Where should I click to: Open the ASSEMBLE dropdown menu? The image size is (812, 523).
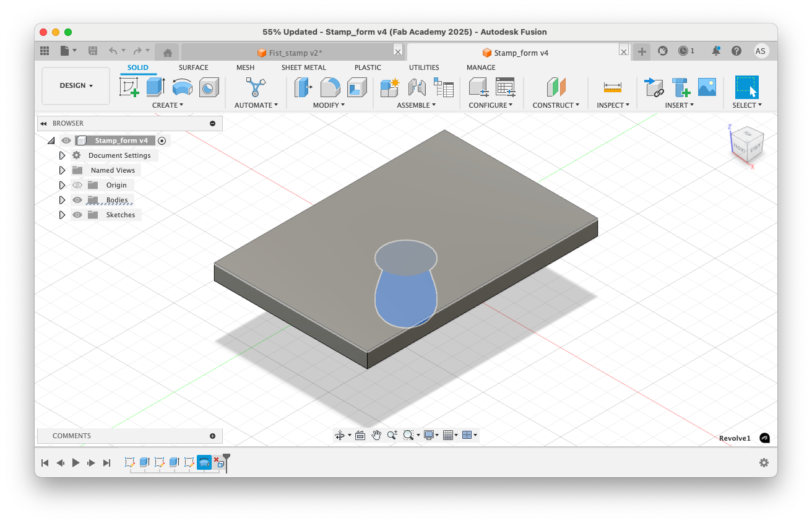pyautogui.click(x=416, y=105)
